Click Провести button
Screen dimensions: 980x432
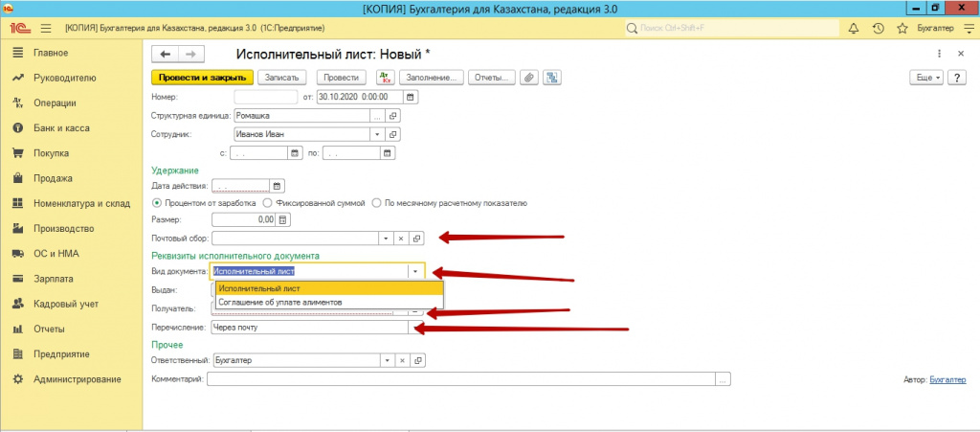(x=341, y=78)
